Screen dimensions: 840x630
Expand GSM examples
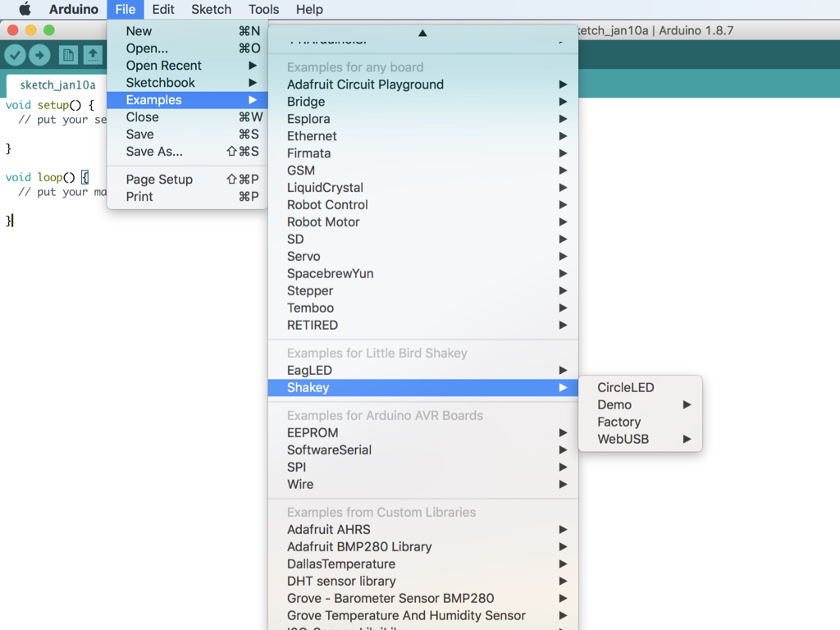click(422, 171)
